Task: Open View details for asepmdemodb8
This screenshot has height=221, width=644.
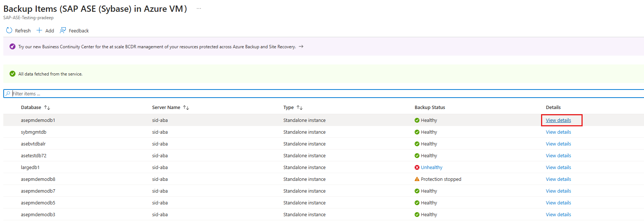Action: click(558, 179)
